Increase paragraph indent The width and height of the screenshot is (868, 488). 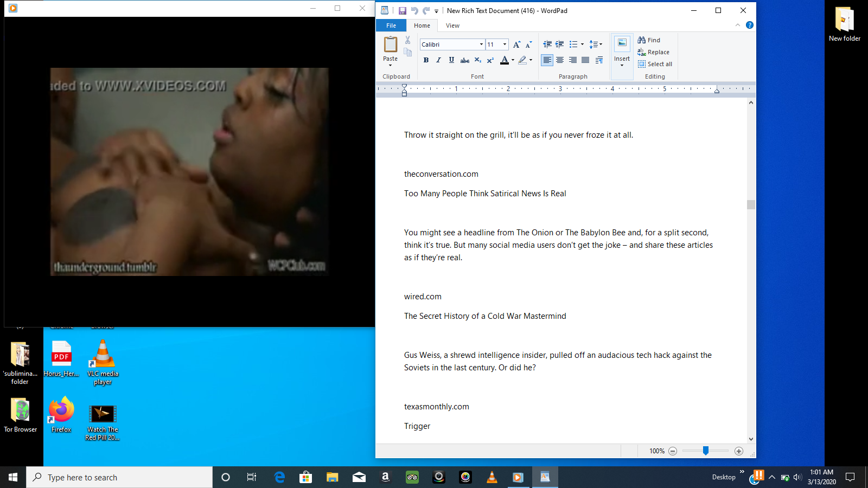(x=559, y=44)
